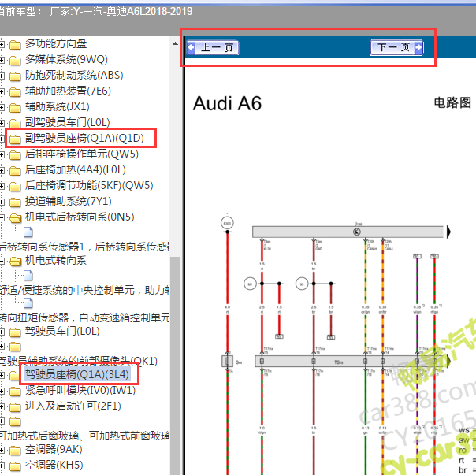Collapse the 机电式转向系 tree node
Image resolution: width=476 pixels, height=475 pixels.
(x=2, y=261)
